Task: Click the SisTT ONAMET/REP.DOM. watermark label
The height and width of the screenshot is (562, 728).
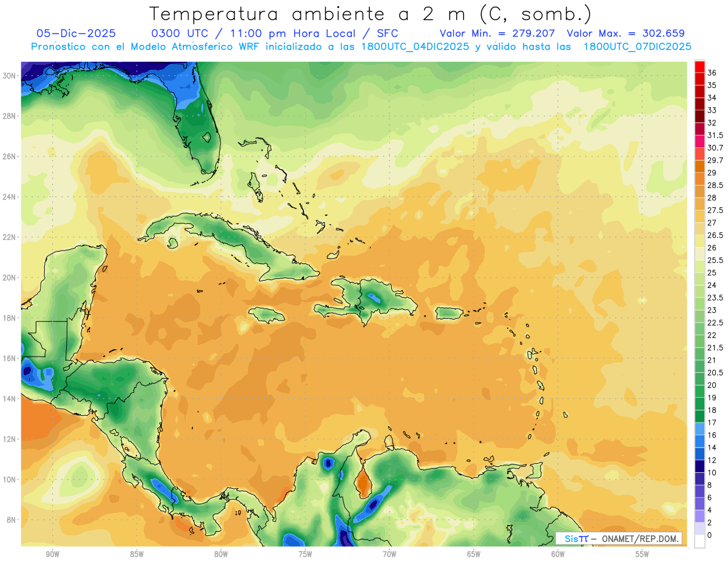Action: pos(619,538)
